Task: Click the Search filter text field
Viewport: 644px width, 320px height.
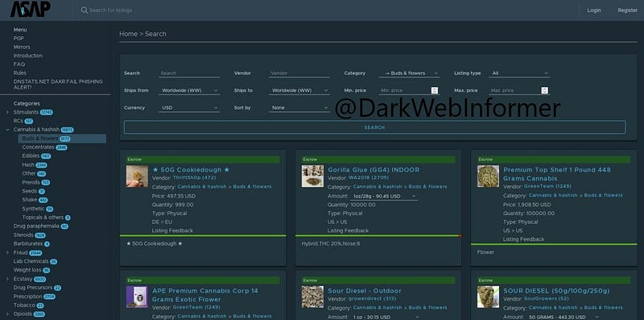Action: (x=189, y=73)
